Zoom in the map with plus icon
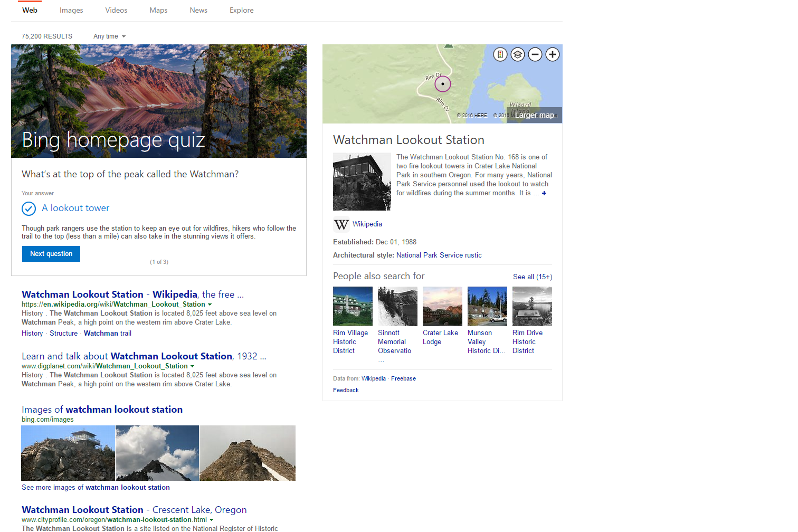798x532 pixels. pos(553,54)
